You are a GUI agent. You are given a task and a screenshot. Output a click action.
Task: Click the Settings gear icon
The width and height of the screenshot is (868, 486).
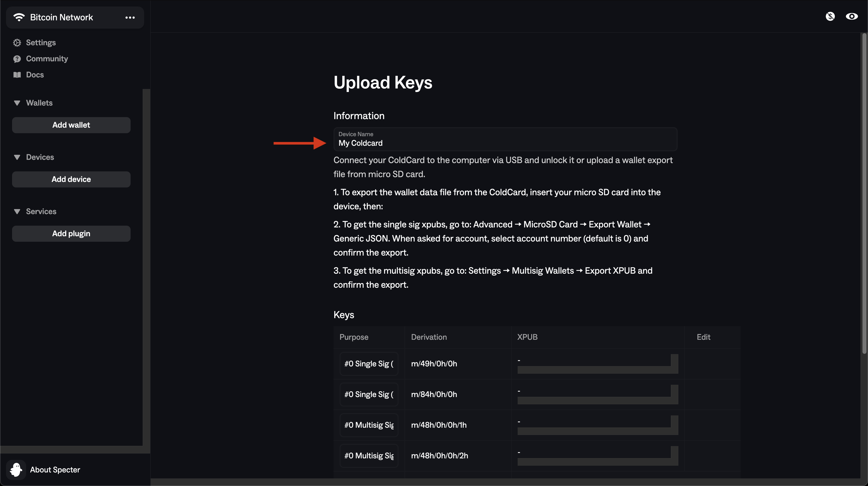(x=17, y=42)
